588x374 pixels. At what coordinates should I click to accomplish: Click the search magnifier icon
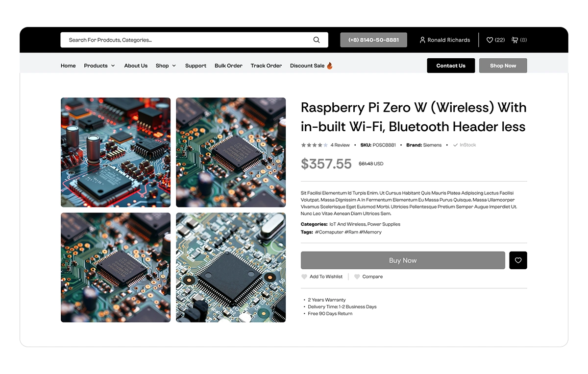point(317,40)
